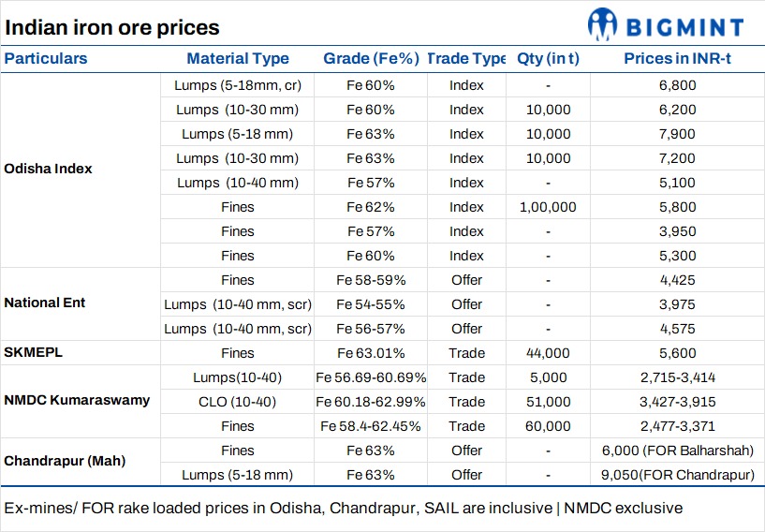Click the Grade (Fe%) column header

tap(371, 58)
